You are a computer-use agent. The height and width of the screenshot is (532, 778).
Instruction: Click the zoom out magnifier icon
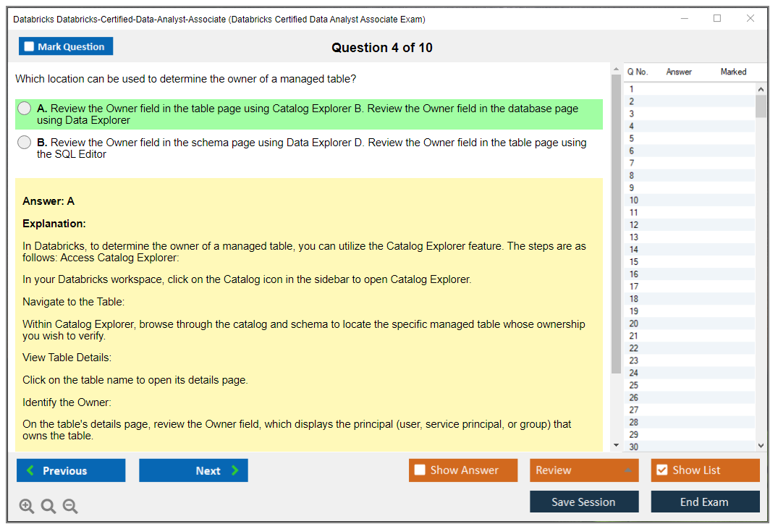tap(69, 506)
